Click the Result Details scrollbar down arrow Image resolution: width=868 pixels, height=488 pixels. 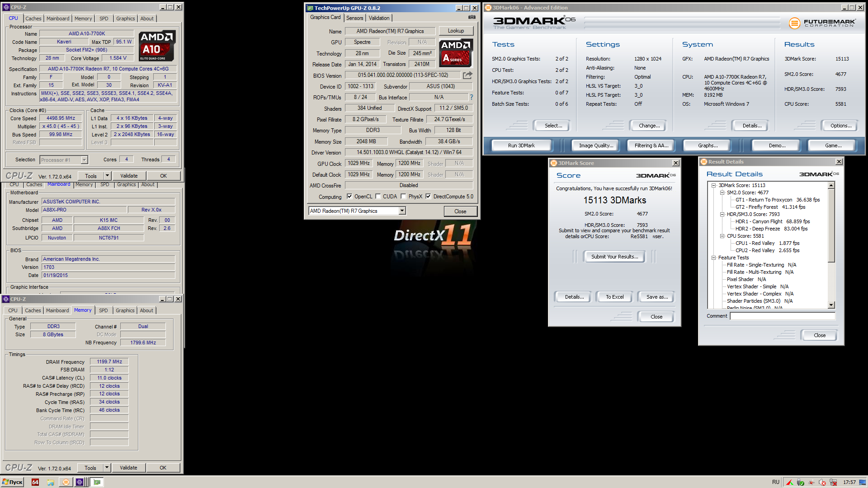[831, 305]
